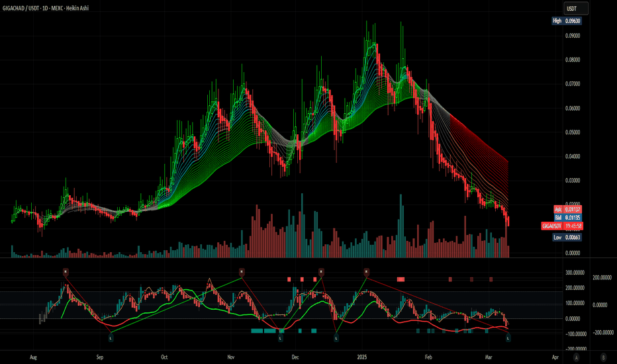Click the L pivot marker in late November
617x364 pixels.
281,338
